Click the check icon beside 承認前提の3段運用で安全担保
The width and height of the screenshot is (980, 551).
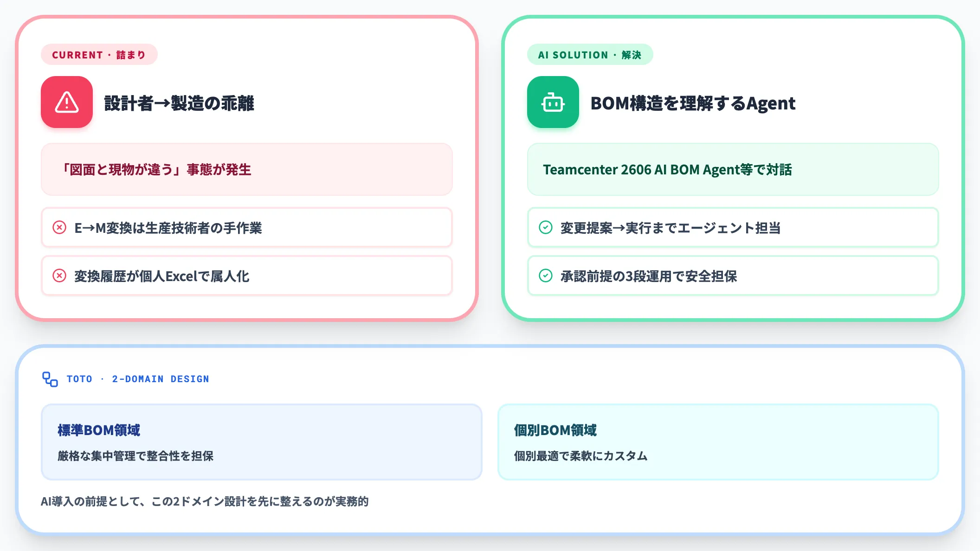pos(546,275)
